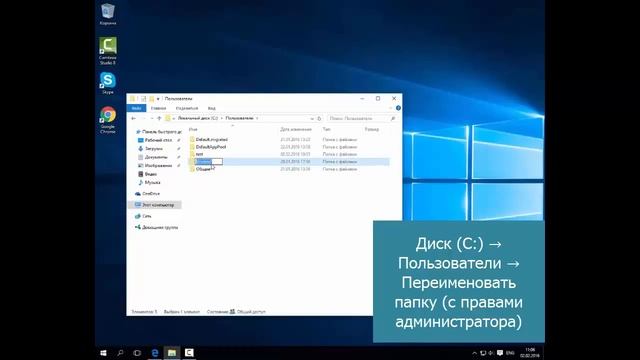Show hidden tray icons with the chevron
This screenshot has height=360, width=640.
coord(474,353)
